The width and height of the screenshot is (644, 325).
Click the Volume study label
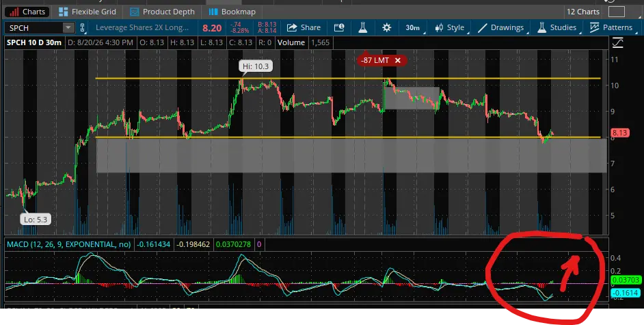[x=291, y=42]
